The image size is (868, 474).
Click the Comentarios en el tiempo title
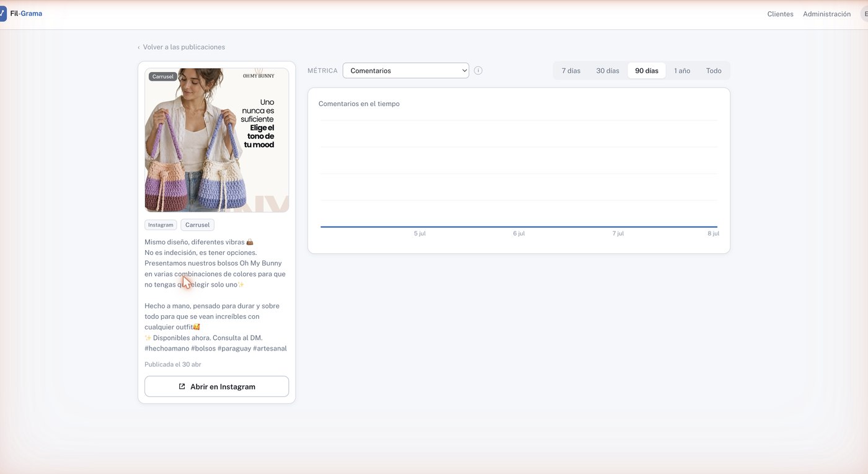(x=359, y=104)
